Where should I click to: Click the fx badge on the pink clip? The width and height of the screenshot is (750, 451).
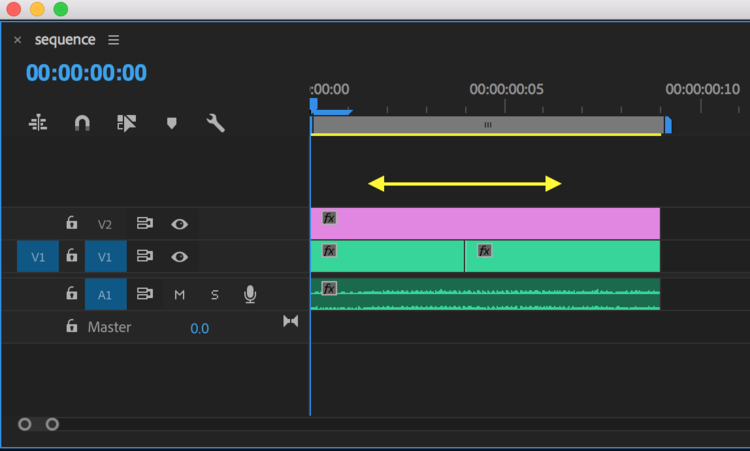click(329, 217)
